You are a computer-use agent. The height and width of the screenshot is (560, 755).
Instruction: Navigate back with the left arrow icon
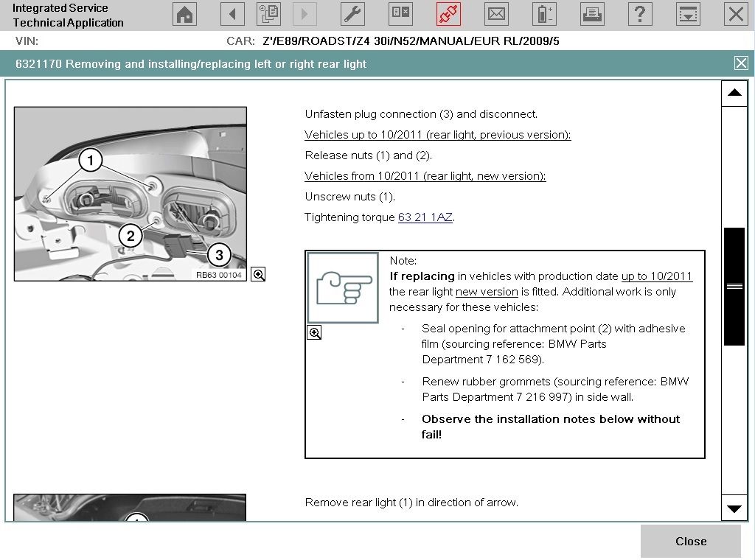pyautogui.click(x=232, y=14)
